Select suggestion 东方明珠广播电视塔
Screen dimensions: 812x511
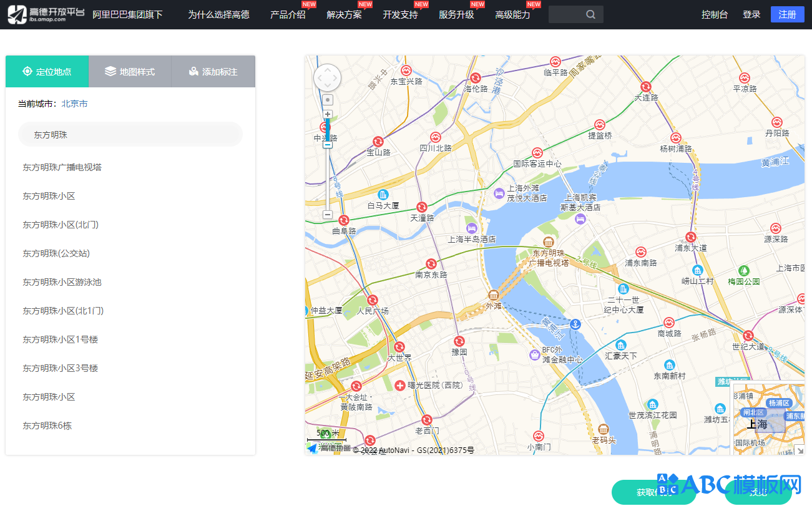pyautogui.click(x=62, y=167)
